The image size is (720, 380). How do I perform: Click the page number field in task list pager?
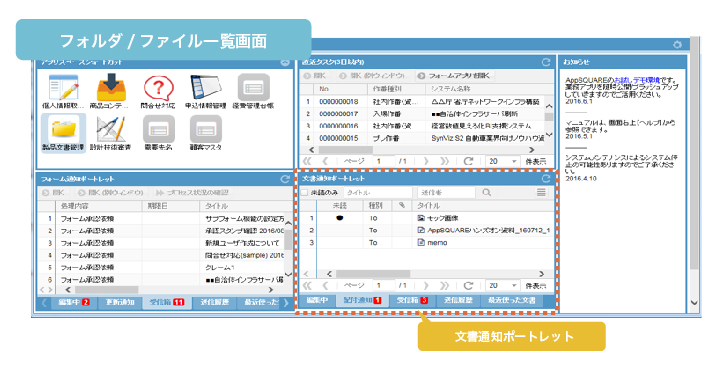tap(384, 161)
